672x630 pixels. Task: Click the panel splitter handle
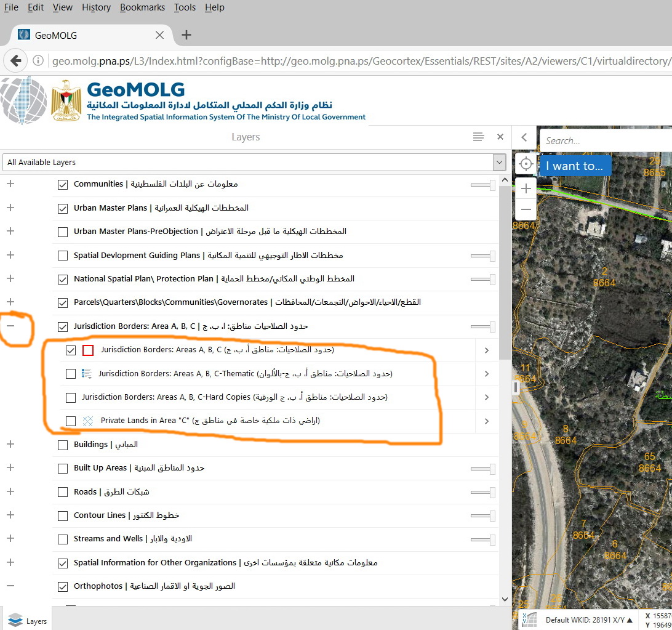pyautogui.click(x=515, y=388)
